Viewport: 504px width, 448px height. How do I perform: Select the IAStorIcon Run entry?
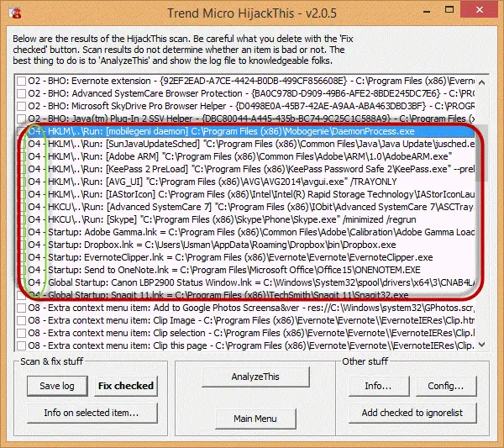point(250,194)
